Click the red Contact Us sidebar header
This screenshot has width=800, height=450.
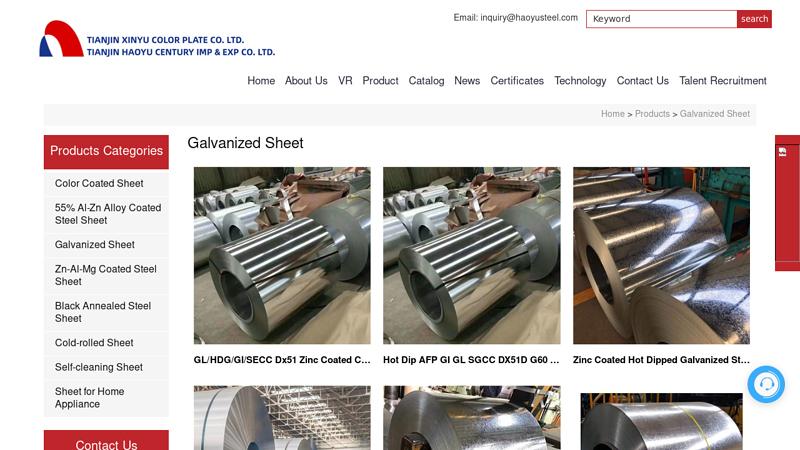106,442
